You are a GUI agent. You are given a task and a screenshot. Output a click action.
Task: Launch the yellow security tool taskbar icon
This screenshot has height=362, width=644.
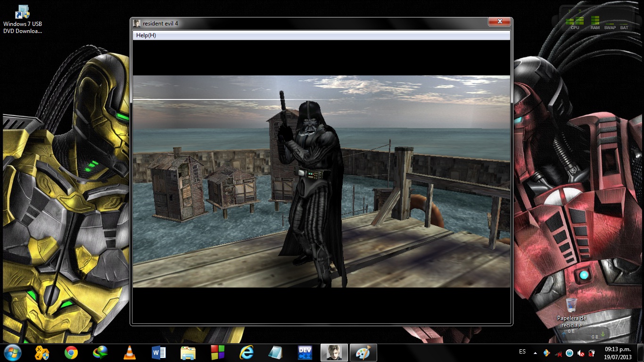tap(42, 353)
